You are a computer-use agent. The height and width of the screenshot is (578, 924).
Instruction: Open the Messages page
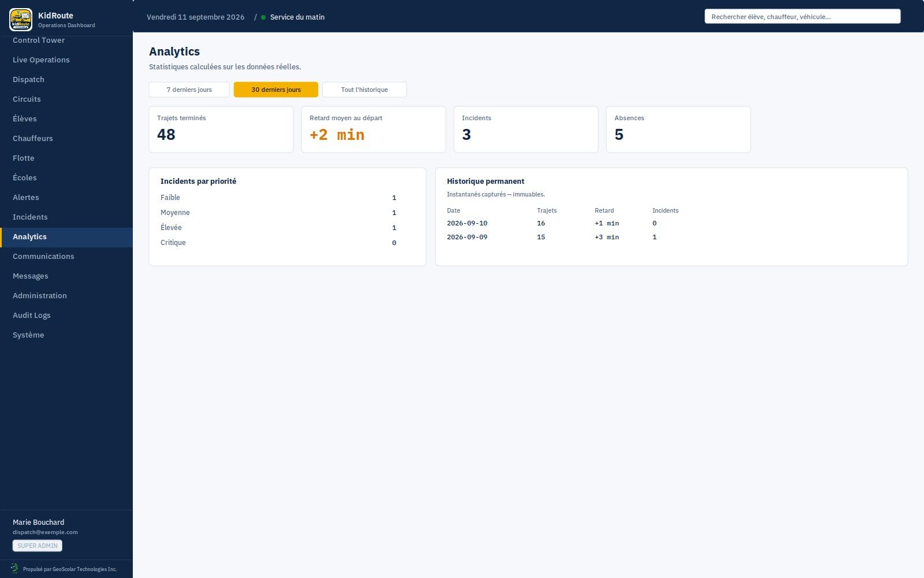66,276
